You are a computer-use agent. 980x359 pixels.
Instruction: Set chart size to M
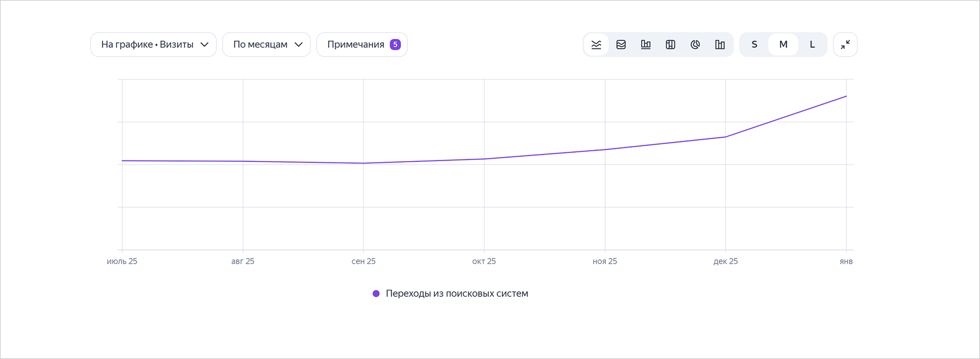tap(783, 44)
